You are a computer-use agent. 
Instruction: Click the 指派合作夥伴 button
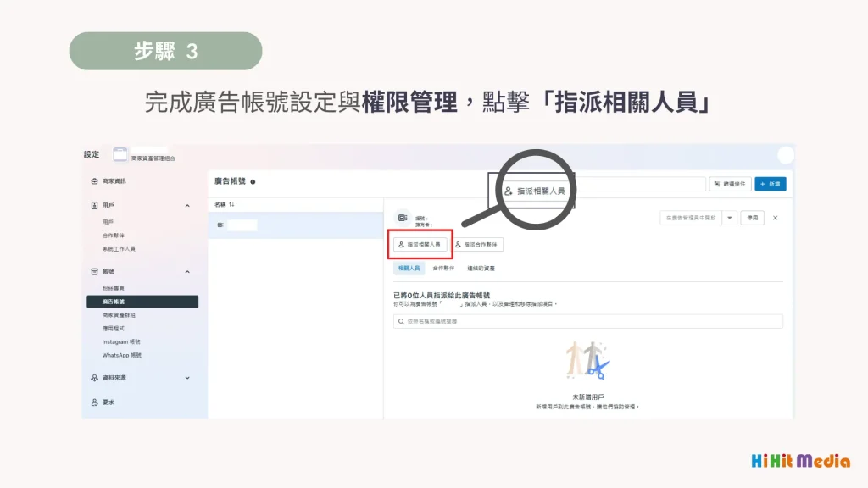(477, 244)
